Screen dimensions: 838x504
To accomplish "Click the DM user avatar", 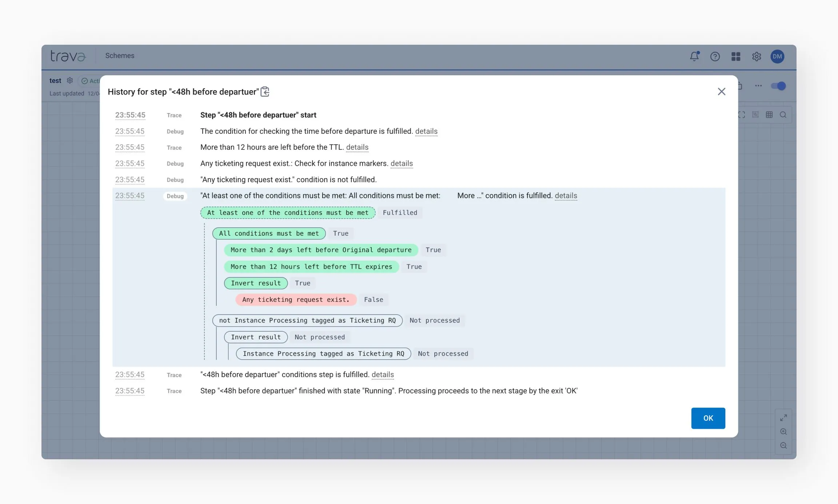I will tap(777, 56).
